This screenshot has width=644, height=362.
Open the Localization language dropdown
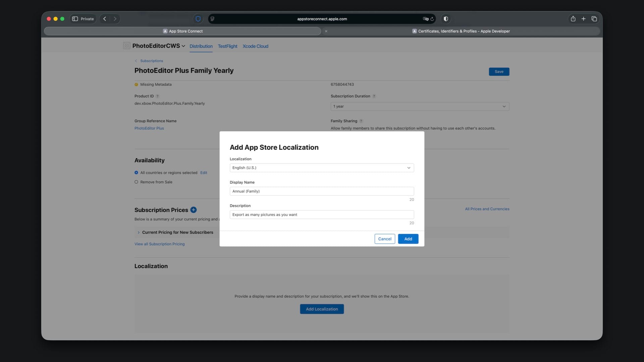(x=321, y=168)
